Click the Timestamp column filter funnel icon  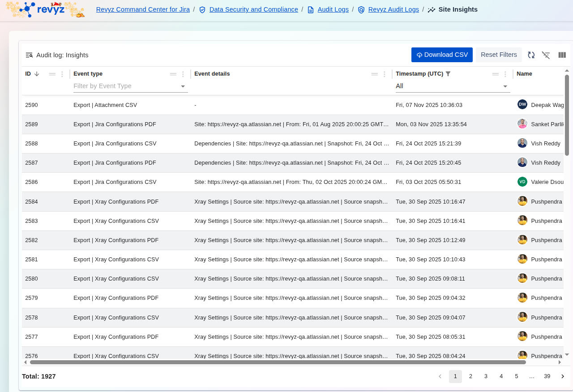pos(448,74)
